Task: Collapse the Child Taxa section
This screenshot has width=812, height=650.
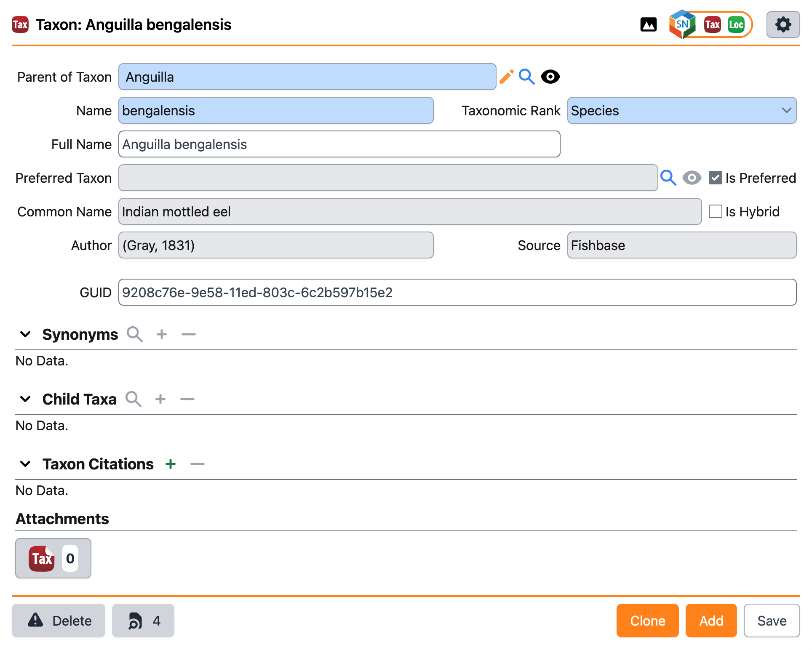Action: (x=25, y=399)
